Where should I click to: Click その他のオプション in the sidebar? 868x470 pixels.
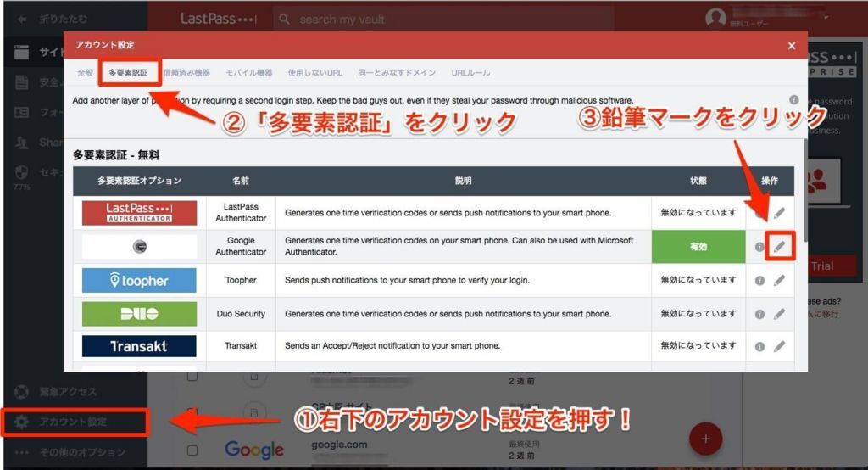point(82,452)
